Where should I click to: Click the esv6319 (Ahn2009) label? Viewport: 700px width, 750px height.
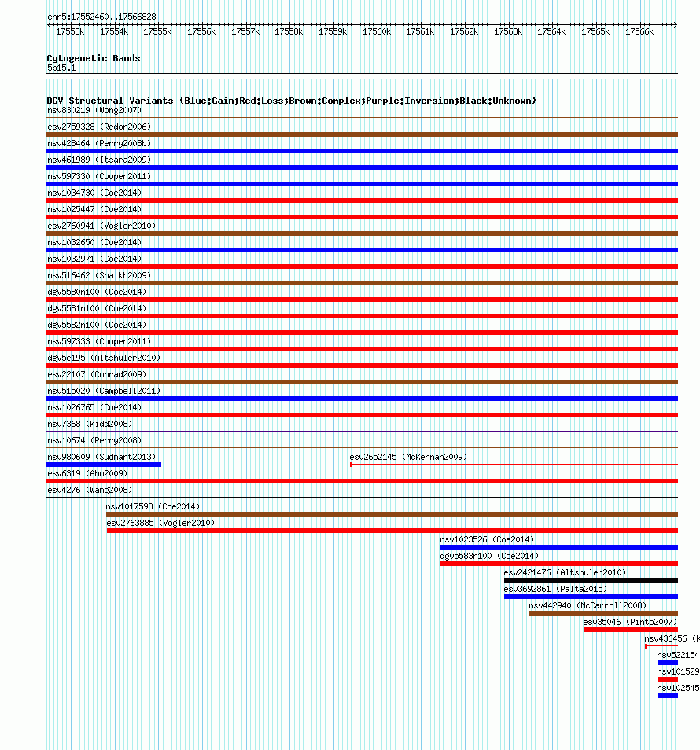(x=87, y=473)
